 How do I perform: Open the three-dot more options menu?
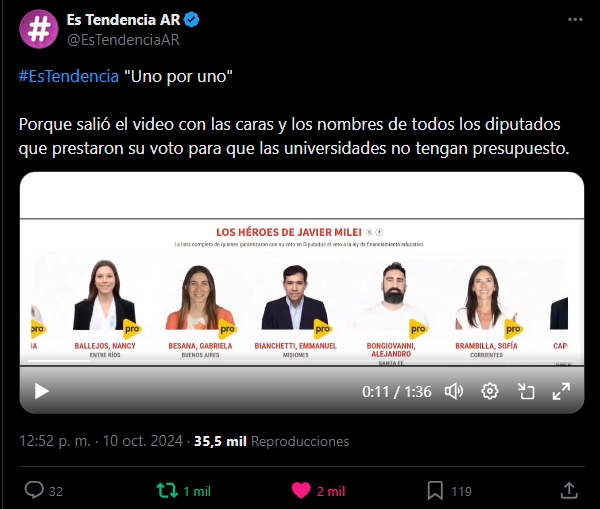575,20
